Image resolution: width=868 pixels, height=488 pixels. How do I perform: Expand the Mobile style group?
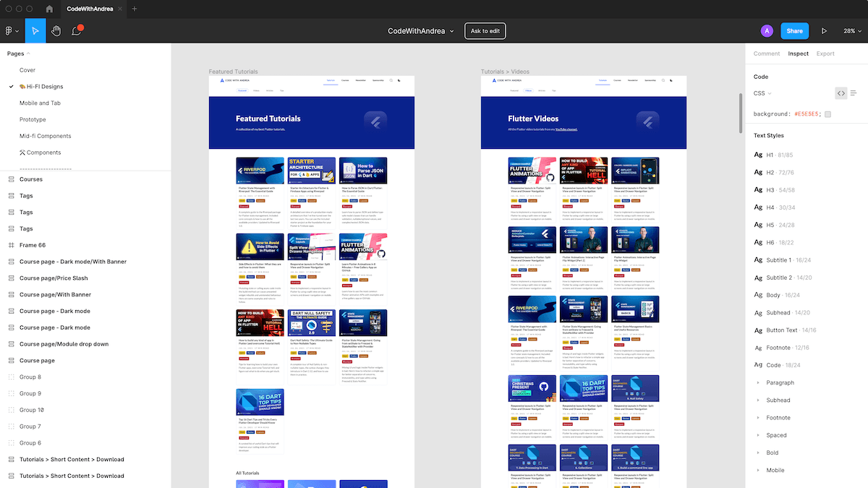click(758, 471)
